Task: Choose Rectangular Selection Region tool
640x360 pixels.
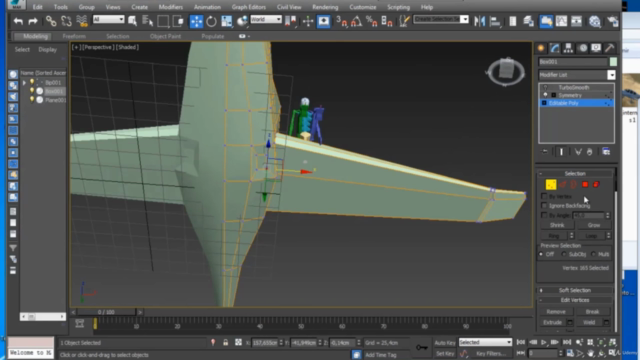Action: click(x=163, y=21)
